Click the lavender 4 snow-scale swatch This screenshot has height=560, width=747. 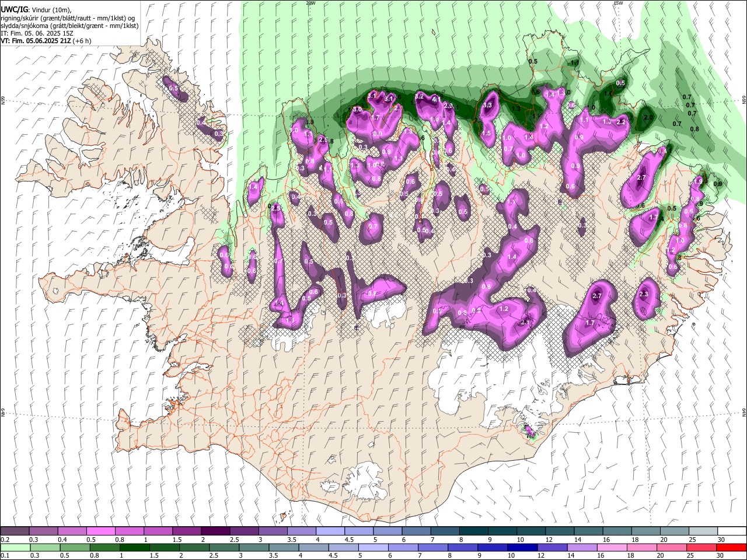330,531
